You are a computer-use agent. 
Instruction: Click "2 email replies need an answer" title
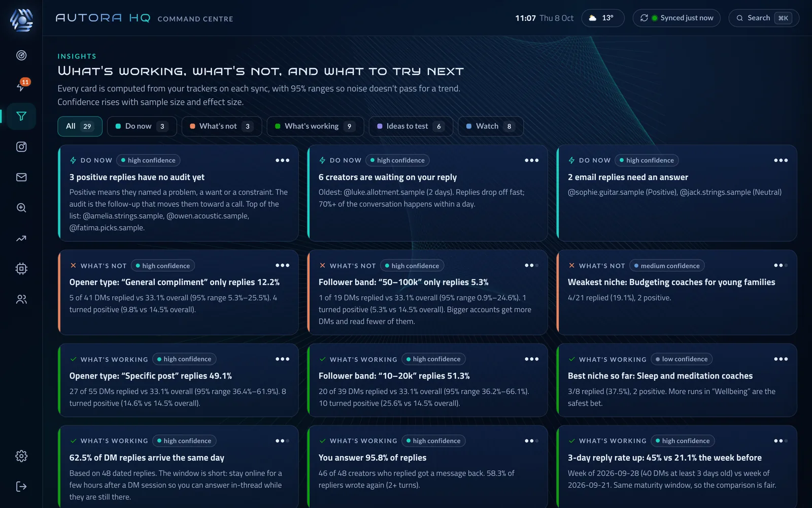[628, 177]
